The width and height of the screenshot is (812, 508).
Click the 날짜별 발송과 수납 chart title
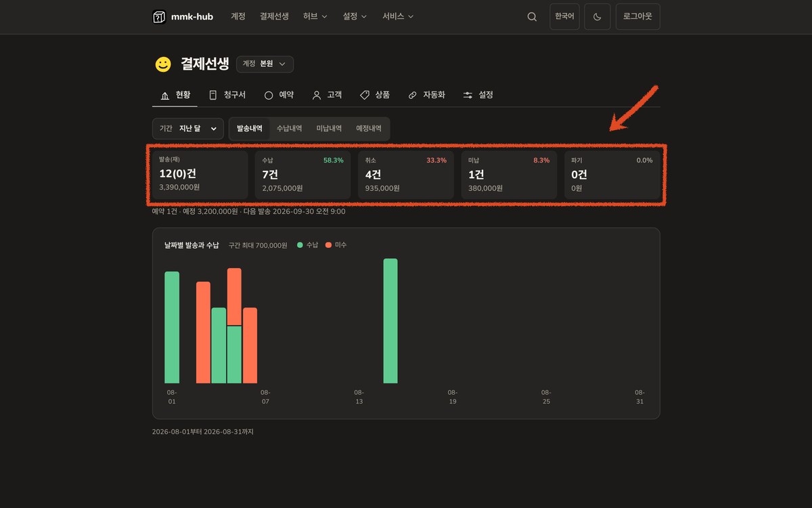[x=191, y=245]
